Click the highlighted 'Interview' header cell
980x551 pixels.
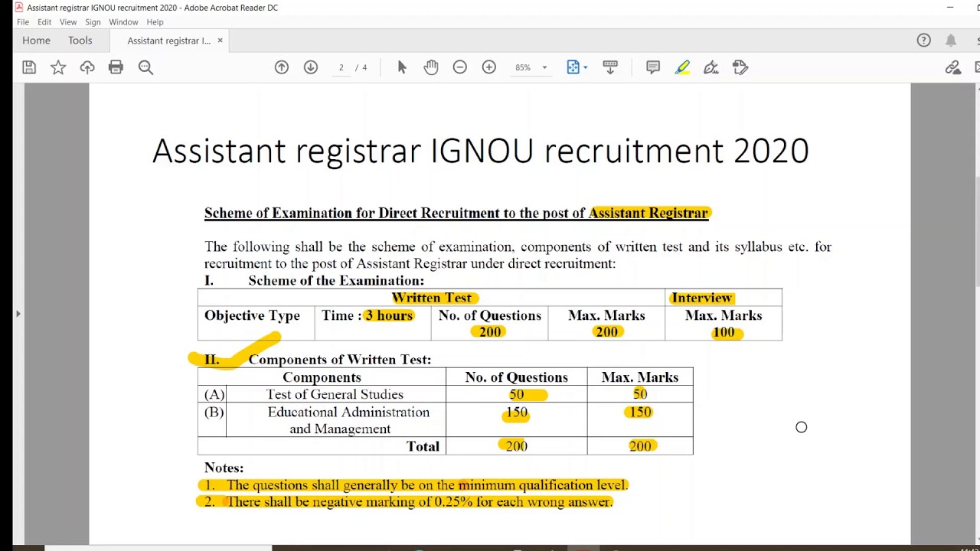702,298
